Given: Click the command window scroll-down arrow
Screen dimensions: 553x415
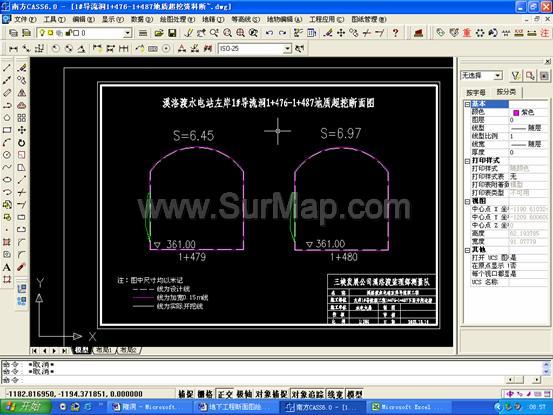Looking at the screenshot, I should point(546,372).
